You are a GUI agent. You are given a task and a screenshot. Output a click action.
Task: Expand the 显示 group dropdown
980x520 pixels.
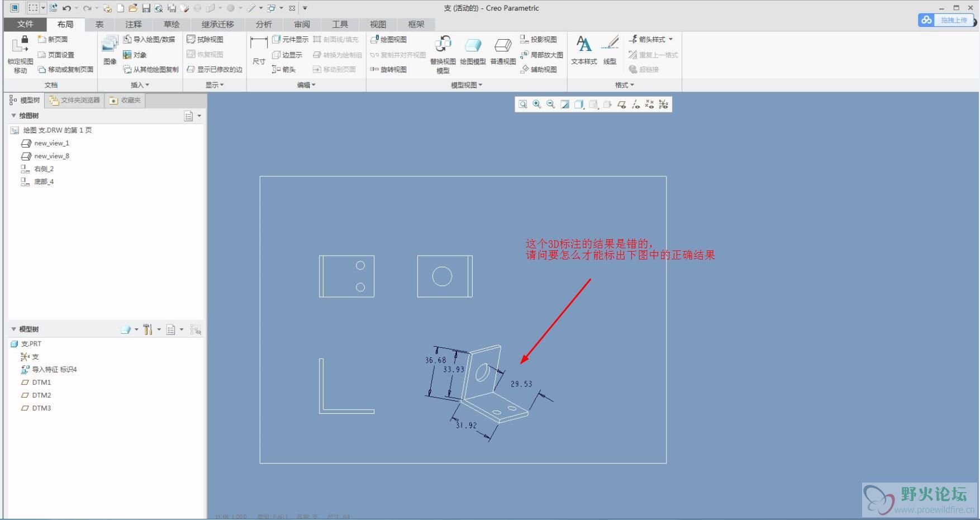[215, 85]
